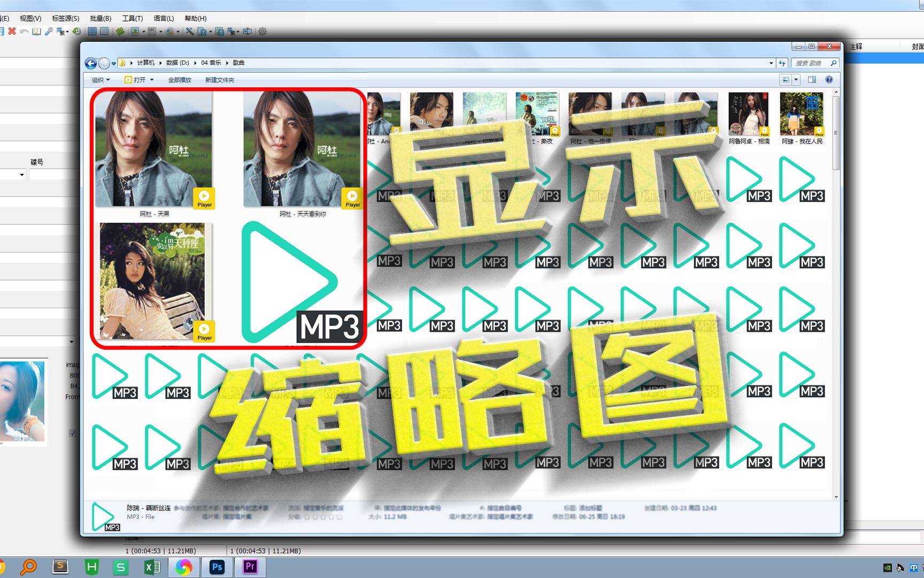Open Premiere Pro from the taskbar
Screen dimensions: 924x578
click(250, 567)
